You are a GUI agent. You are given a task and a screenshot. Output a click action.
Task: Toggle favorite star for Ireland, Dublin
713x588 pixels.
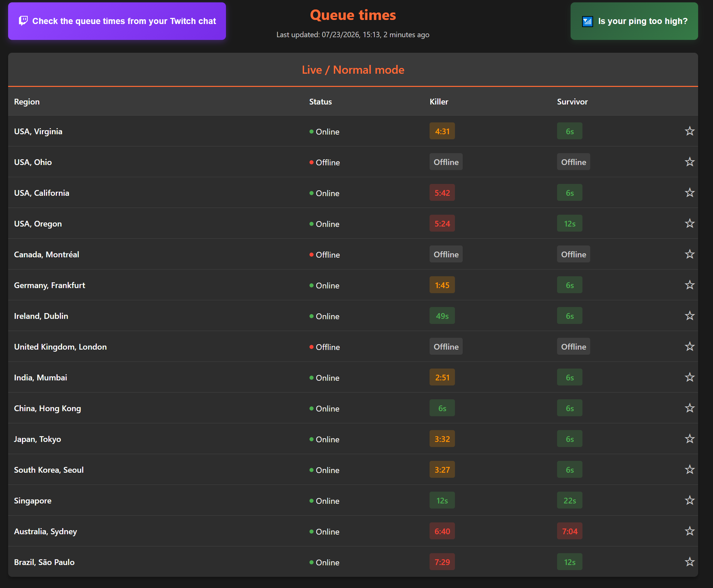coord(690,316)
